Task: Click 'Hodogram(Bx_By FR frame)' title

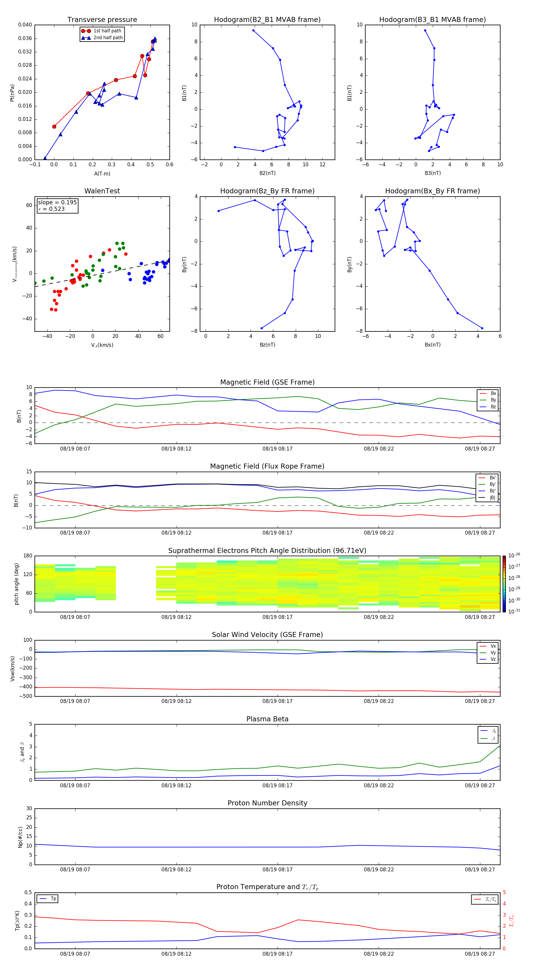Action: [432, 191]
